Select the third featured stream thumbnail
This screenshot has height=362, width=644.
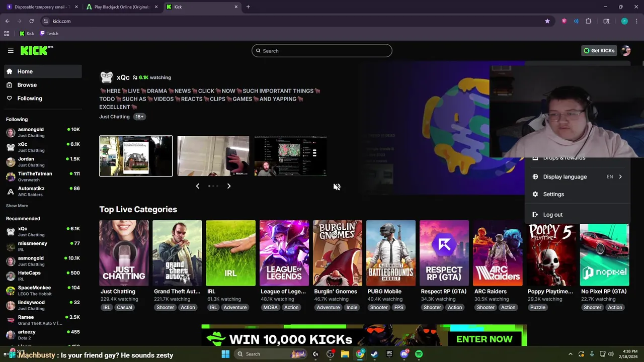291,156
